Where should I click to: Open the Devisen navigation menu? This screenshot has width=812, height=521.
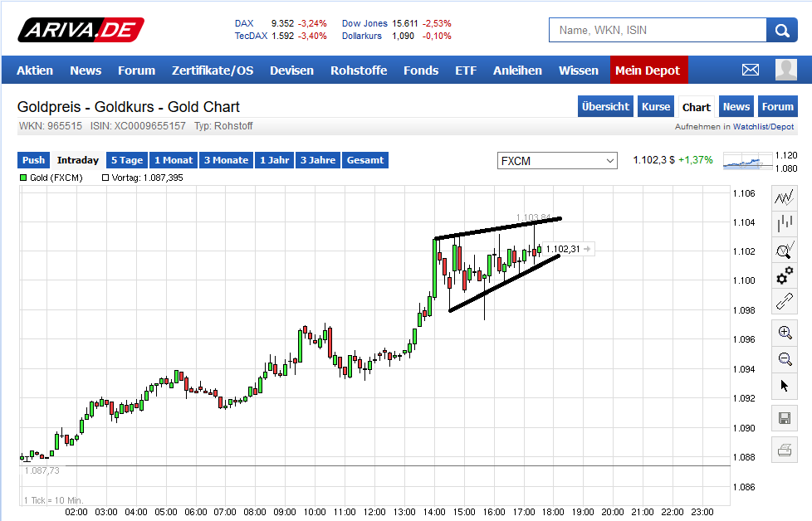point(291,71)
